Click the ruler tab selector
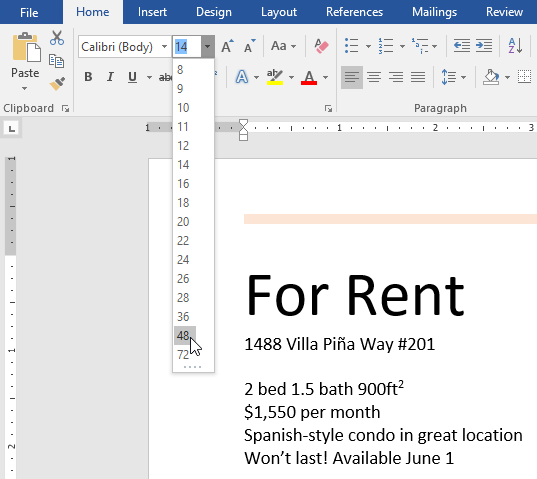 (11, 129)
